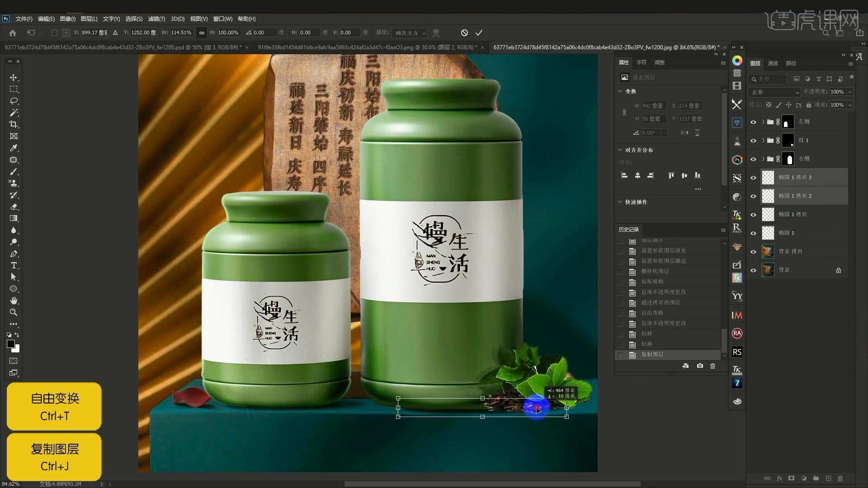Select the Crop tool
Screen dimensions: 868x488
[x=14, y=124]
